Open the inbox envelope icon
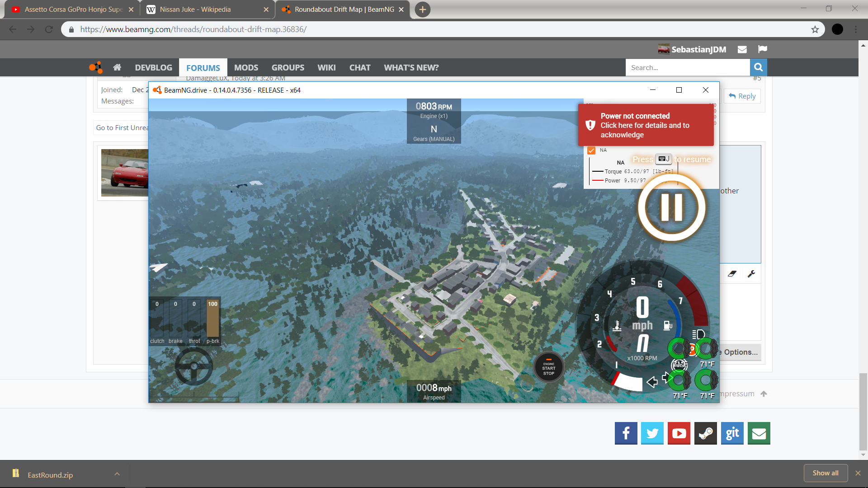This screenshot has width=868, height=488. pyautogui.click(x=742, y=49)
